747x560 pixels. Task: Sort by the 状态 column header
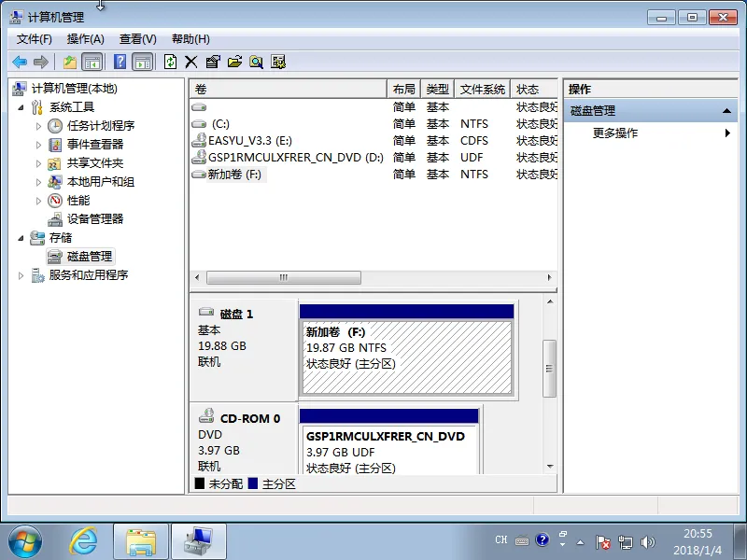(533, 89)
